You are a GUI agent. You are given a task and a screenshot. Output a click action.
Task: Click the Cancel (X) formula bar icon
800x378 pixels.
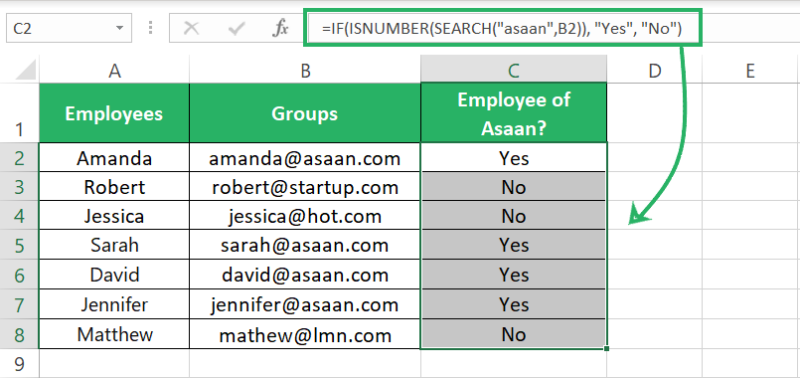point(191,29)
